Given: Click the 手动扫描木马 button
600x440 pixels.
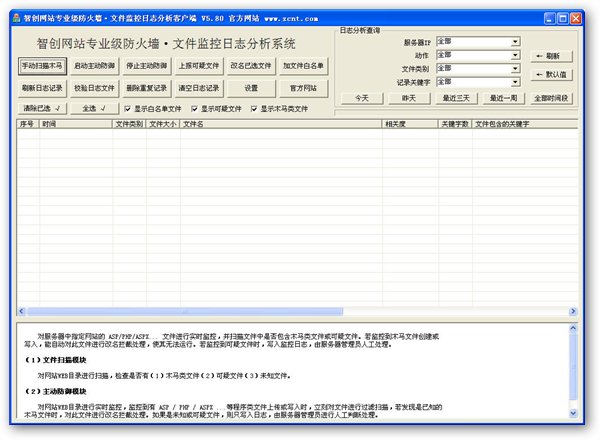Looking at the screenshot, I should pyautogui.click(x=42, y=66).
